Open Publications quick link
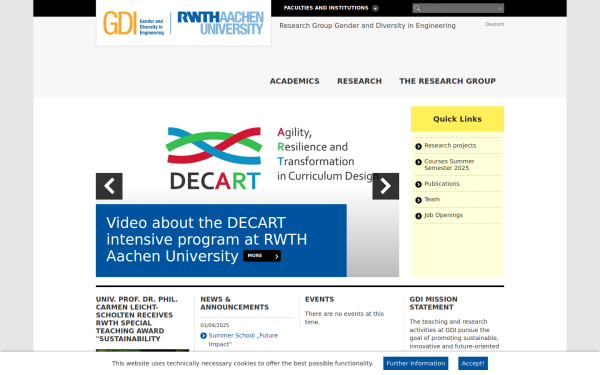The width and height of the screenshot is (600, 375). [442, 184]
